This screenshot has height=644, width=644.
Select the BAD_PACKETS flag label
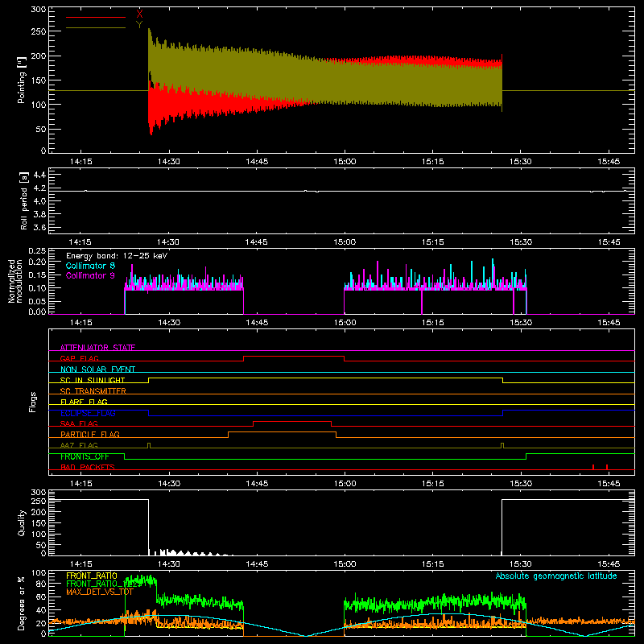pyautogui.click(x=88, y=467)
